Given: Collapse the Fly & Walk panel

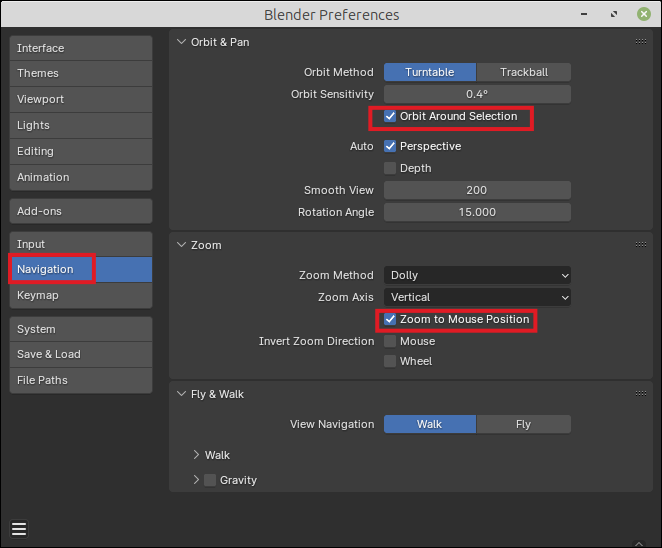Looking at the screenshot, I should pyautogui.click(x=182, y=394).
